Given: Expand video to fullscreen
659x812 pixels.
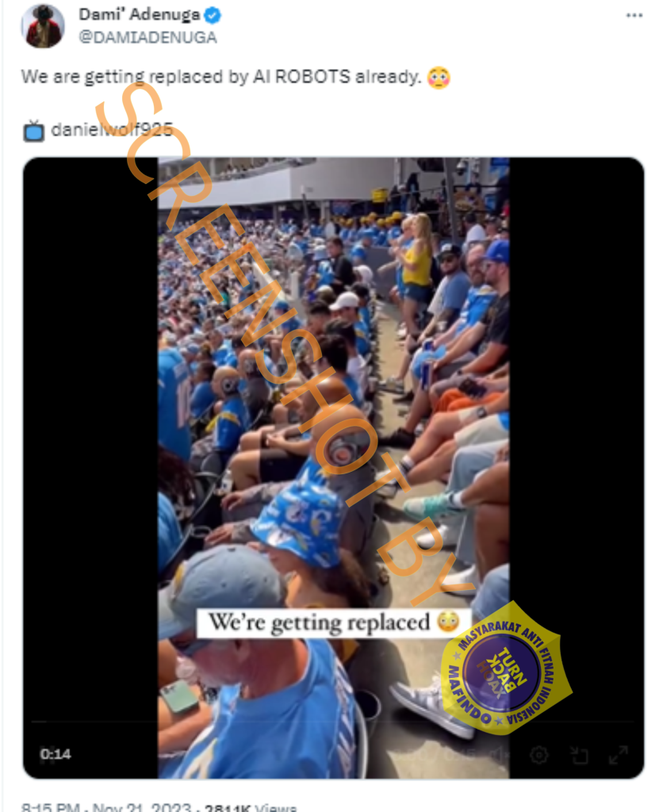Looking at the screenshot, I should tap(618, 755).
